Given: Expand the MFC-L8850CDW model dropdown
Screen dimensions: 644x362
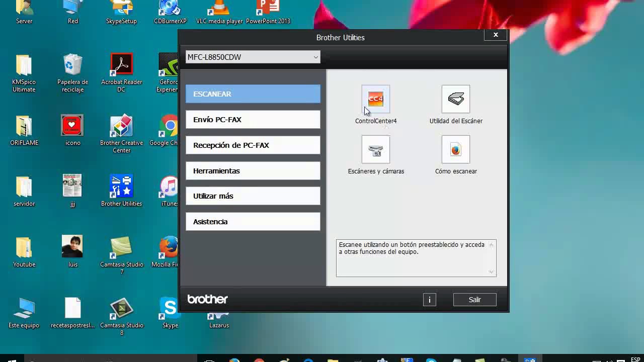Looking at the screenshot, I should pyautogui.click(x=253, y=57).
